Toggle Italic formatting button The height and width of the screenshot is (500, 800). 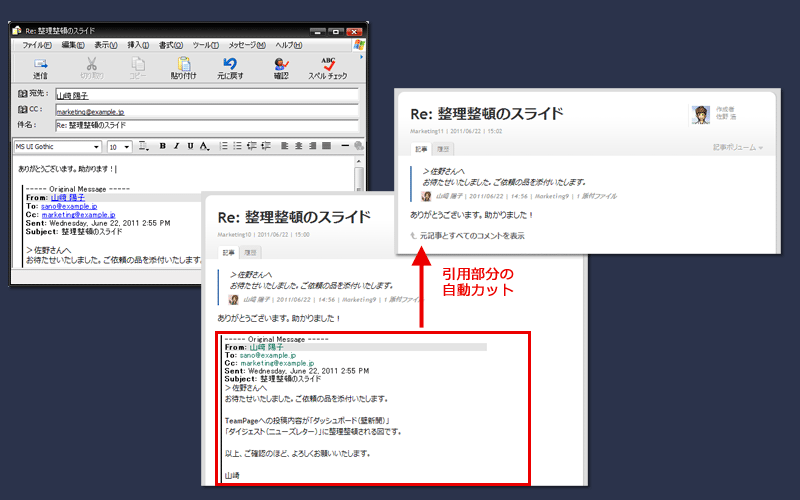click(177, 146)
